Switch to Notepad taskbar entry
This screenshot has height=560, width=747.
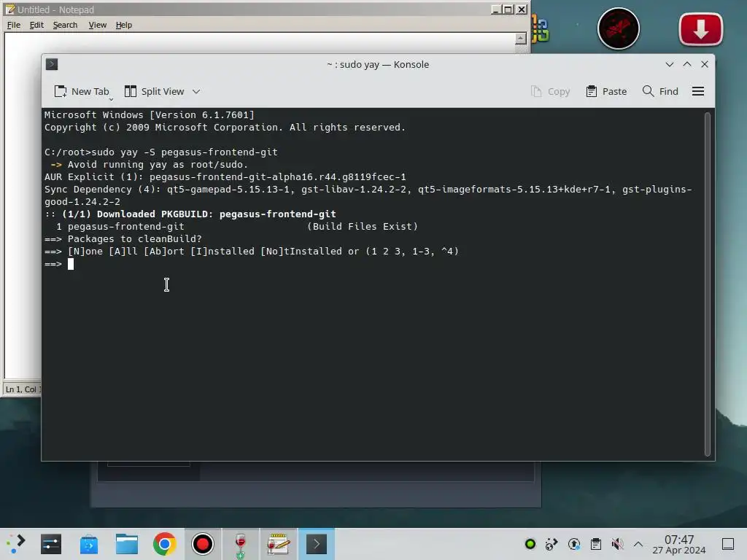278,544
